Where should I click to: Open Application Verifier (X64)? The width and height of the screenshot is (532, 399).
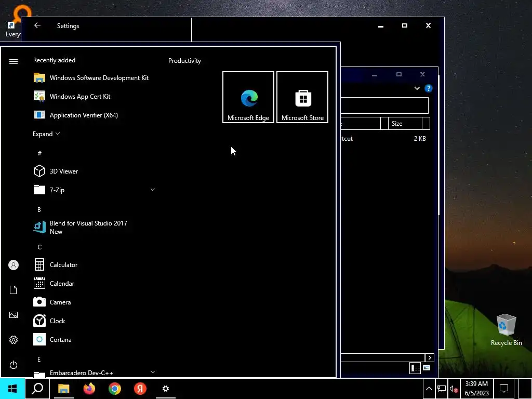pyautogui.click(x=95, y=115)
